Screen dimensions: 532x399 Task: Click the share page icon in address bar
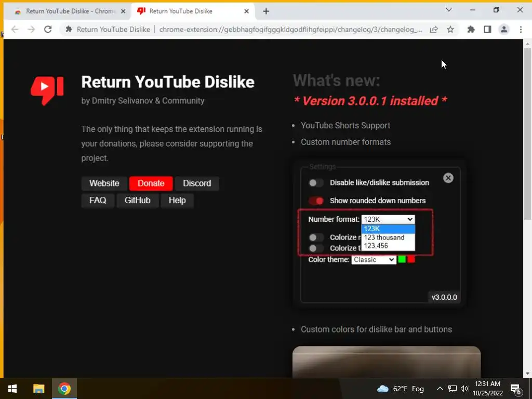pyautogui.click(x=434, y=30)
